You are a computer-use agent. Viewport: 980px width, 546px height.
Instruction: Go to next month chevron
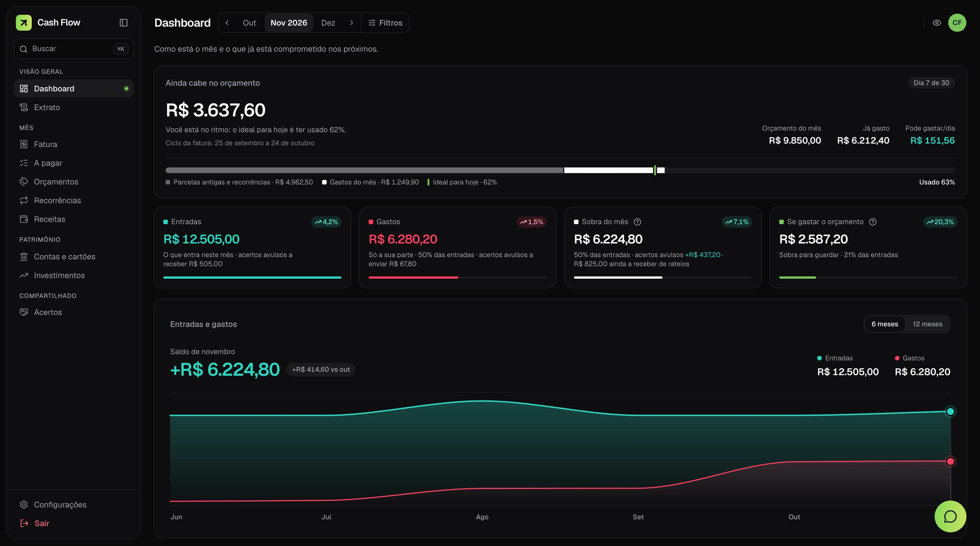click(351, 23)
